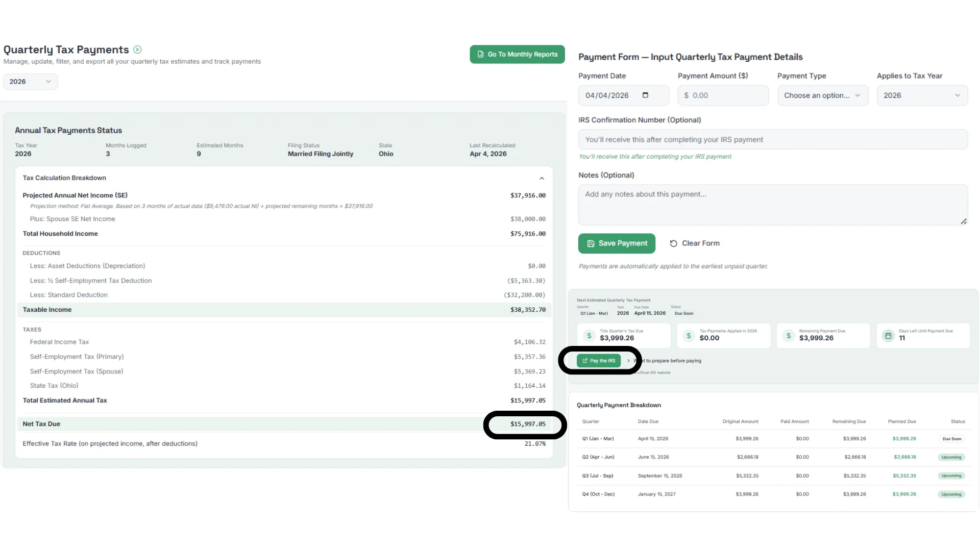Click the Last Recalculated date Apr 4, 2026

coord(488,154)
